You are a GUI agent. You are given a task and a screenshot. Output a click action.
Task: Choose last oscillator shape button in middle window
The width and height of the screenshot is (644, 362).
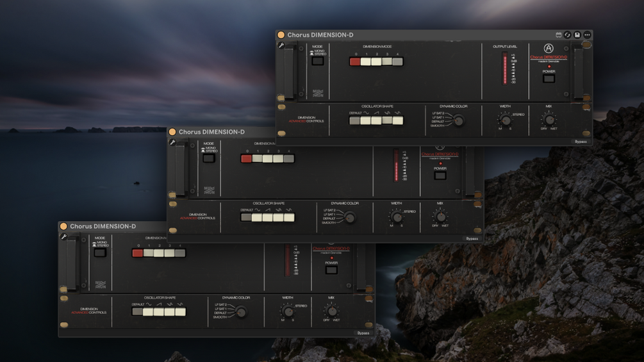pyautogui.click(x=289, y=217)
